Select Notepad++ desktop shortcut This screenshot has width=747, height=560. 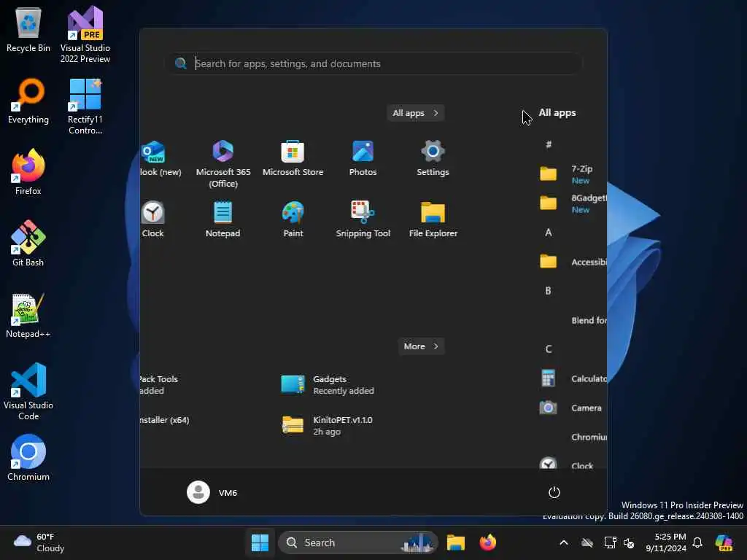[28, 315]
